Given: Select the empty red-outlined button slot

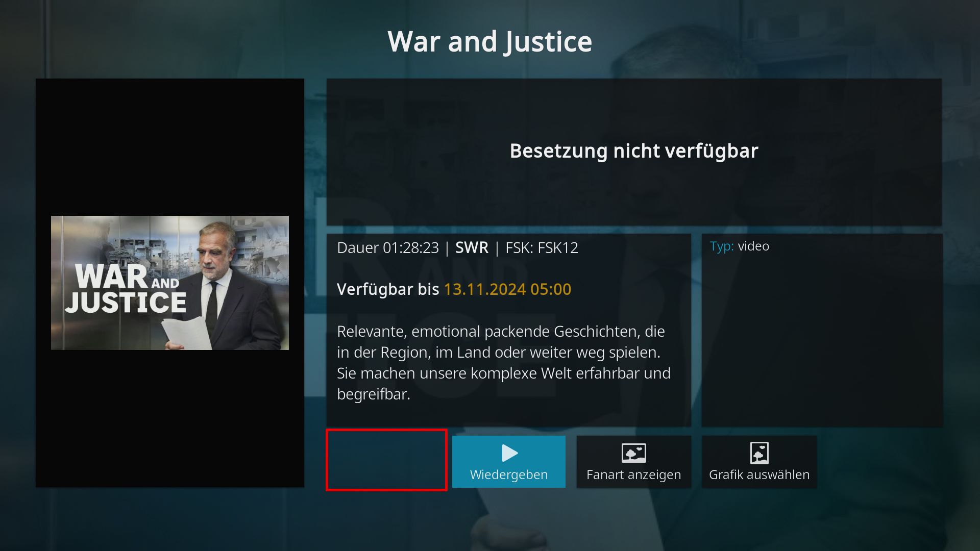Looking at the screenshot, I should tap(386, 460).
